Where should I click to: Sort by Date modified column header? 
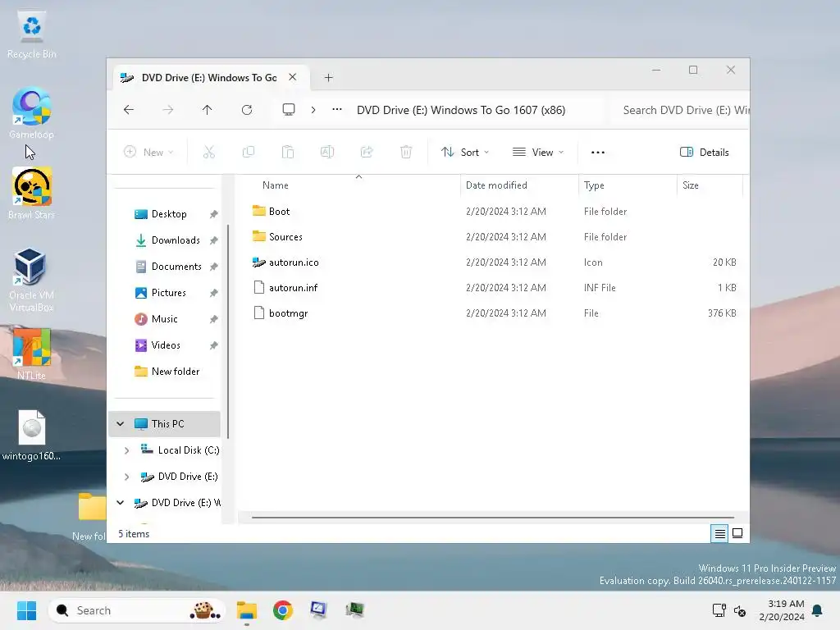click(496, 185)
